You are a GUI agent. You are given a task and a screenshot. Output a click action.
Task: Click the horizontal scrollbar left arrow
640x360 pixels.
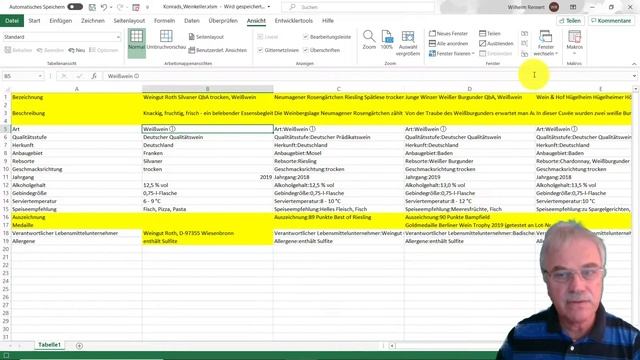(392, 346)
